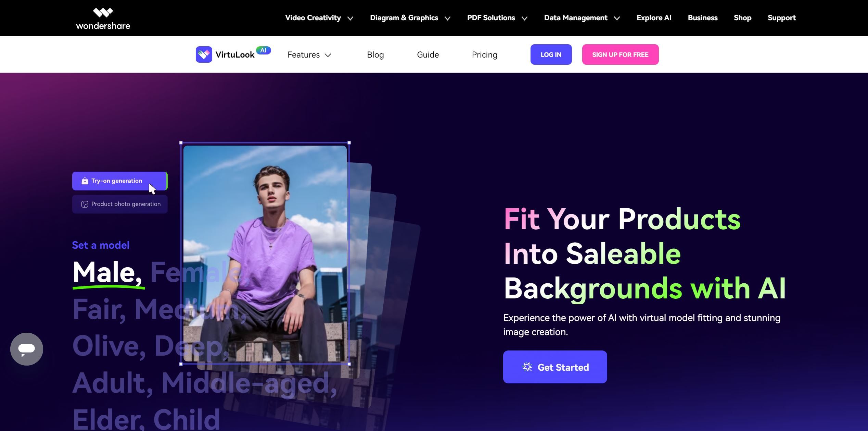Image resolution: width=868 pixels, height=431 pixels.
Task: Click the Product photo generation image icon
Action: tap(84, 204)
